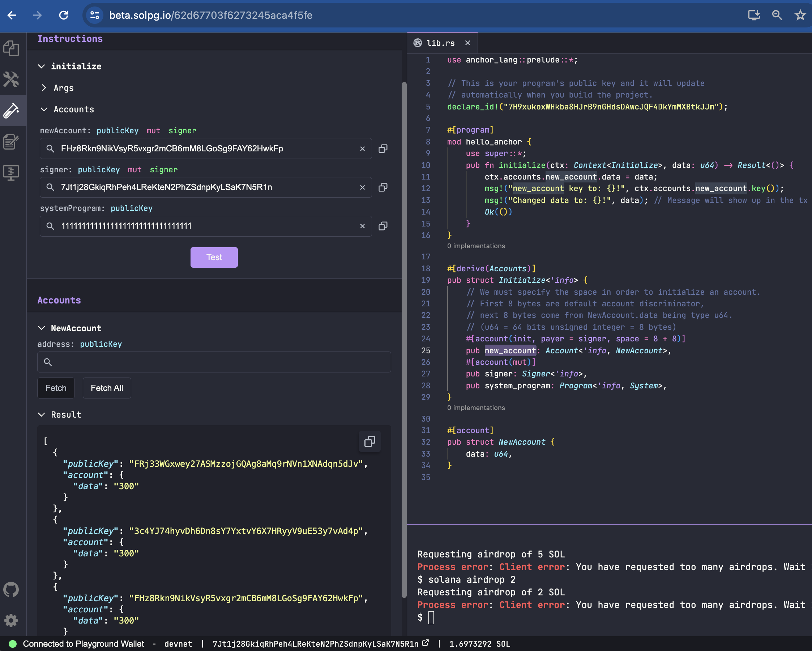Screen dimensions: 812x651
Task: Click publicKey value starting with 3c4YJ74
Action: [x=246, y=531]
